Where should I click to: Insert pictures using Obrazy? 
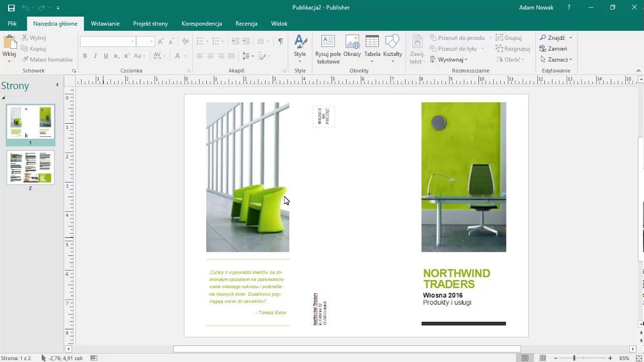coord(352,47)
